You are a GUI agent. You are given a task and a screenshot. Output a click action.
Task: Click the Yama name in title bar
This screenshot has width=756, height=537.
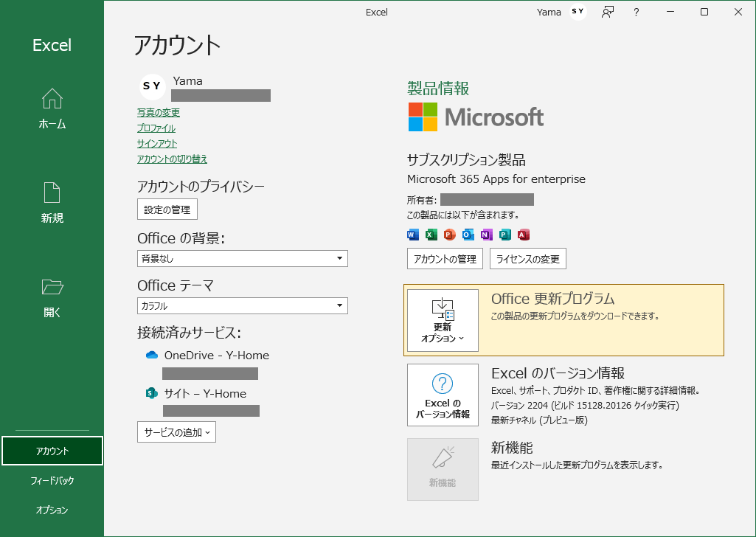coord(549,12)
